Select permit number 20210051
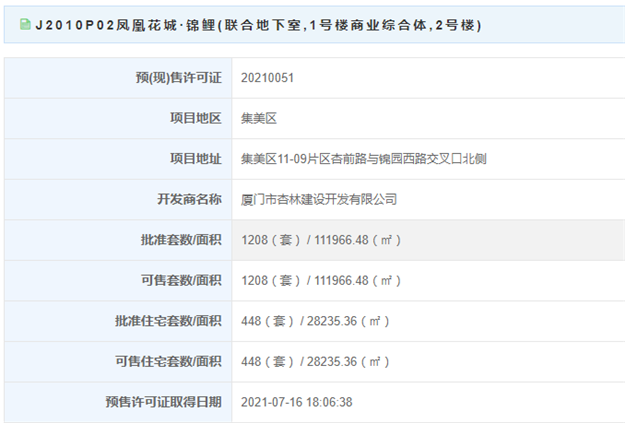 267,78
